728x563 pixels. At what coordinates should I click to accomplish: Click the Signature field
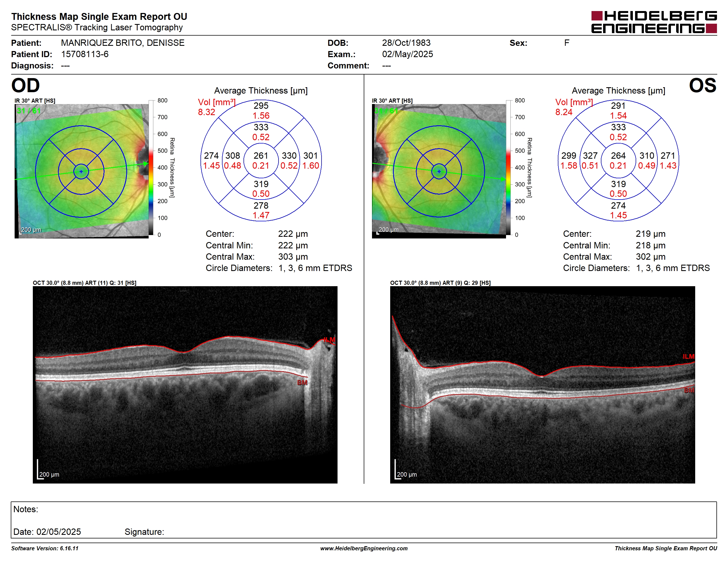(x=144, y=532)
